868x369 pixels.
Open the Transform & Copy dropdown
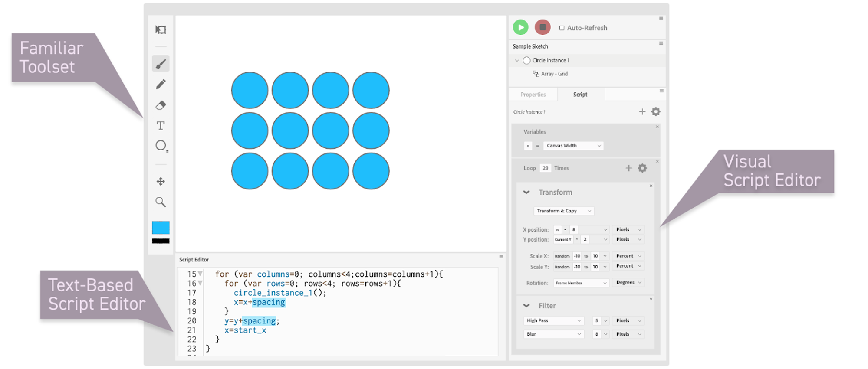tap(564, 211)
